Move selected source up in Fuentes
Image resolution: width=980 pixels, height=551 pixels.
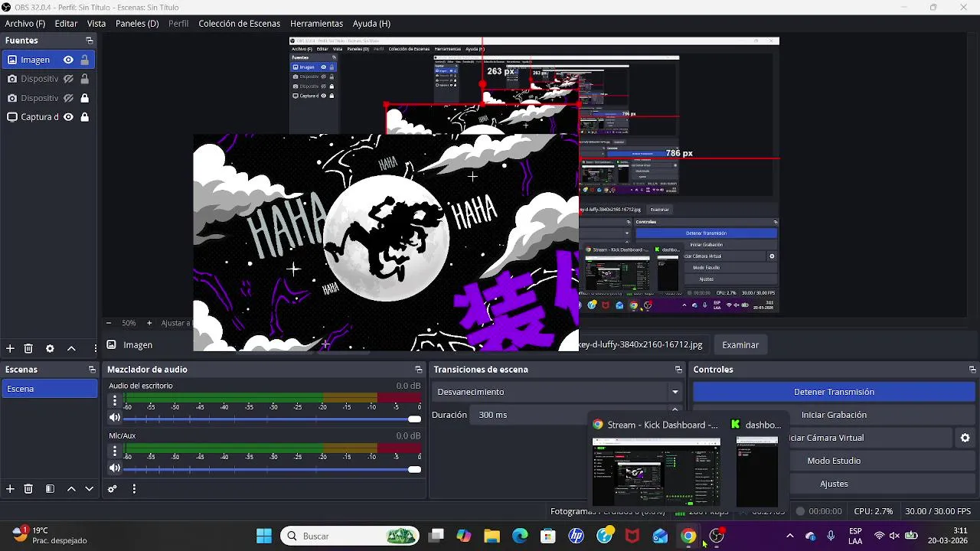[71, 348]
